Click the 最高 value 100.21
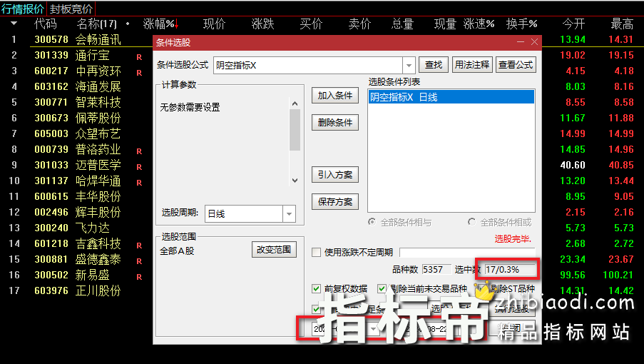Viewport: 644px width, 364px height. pos(618,275)
